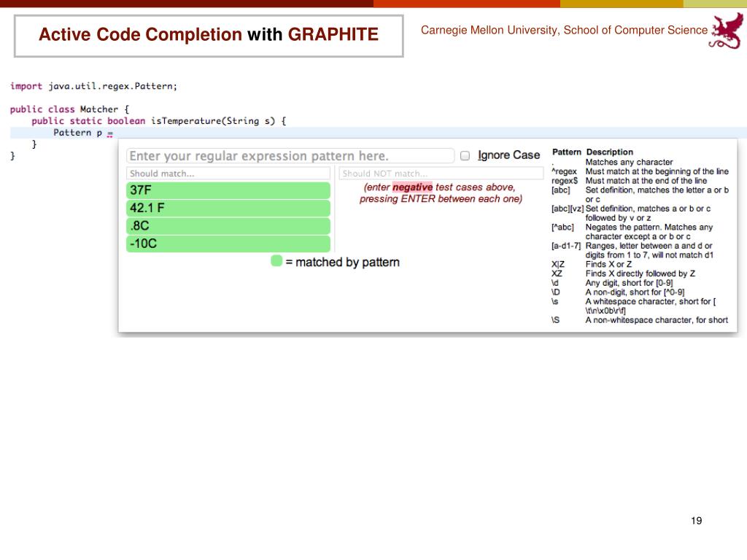Click the 'Should match...' input field
The height and width of the screenshot is (560, 747).
coord(228,174)
